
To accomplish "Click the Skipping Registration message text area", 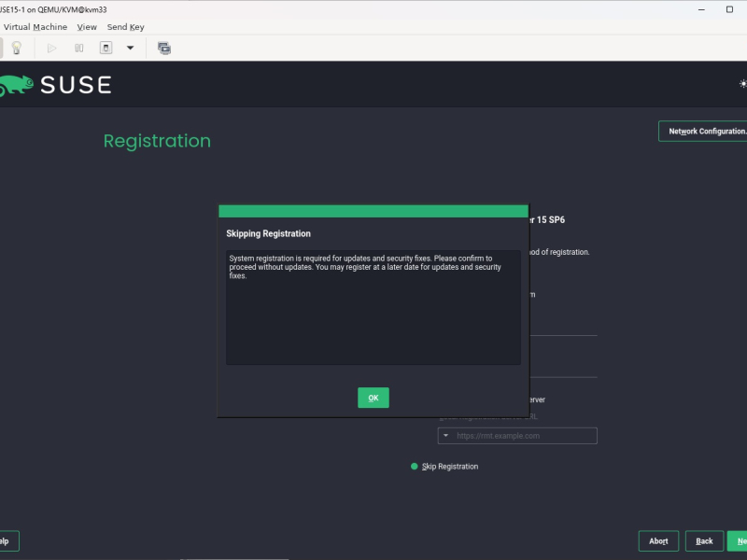I will [373, 308].
